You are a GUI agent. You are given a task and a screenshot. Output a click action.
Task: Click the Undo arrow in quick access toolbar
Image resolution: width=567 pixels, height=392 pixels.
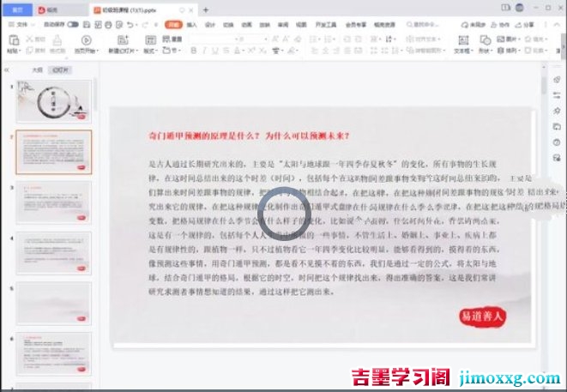pyautogui.click(x=130, y=25)
